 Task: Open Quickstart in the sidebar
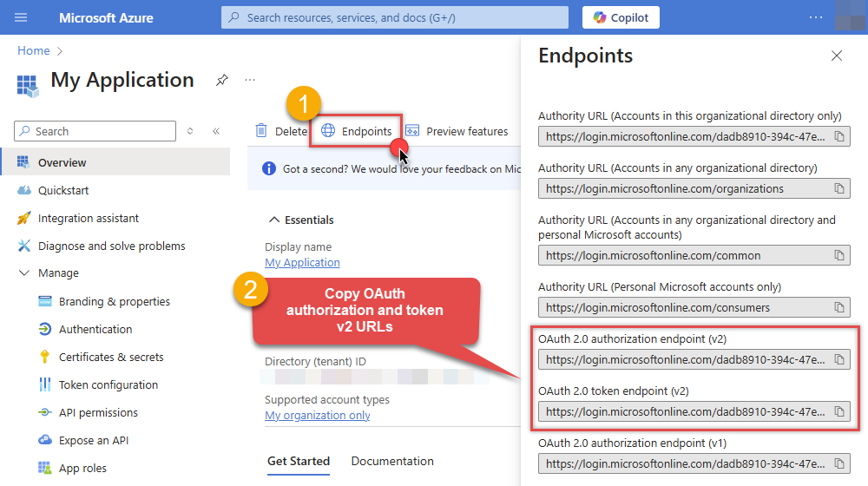point(63,190)
